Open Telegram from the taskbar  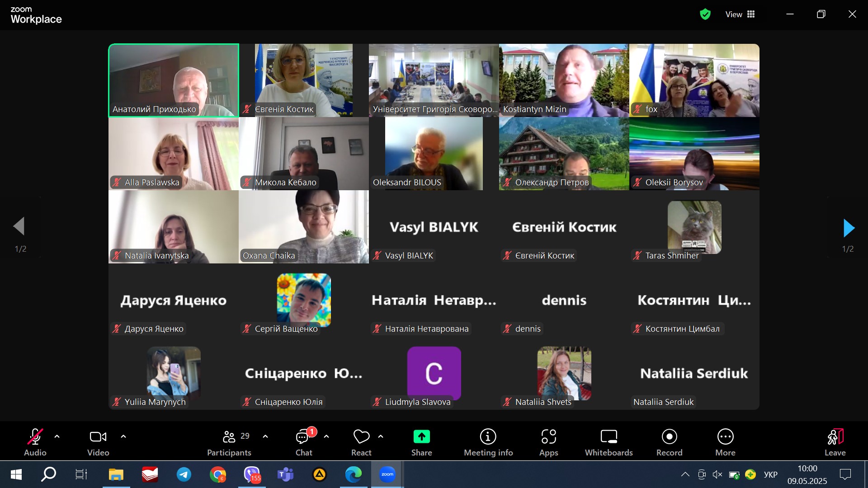point(184,474)
